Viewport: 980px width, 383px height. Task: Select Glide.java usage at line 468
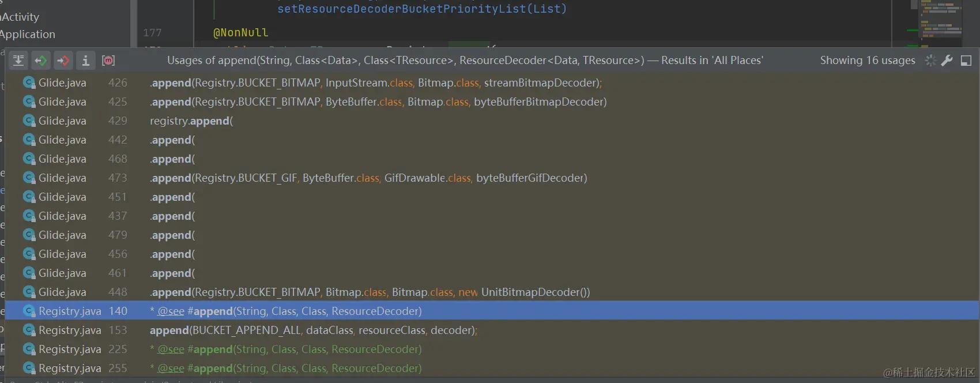(x=492, y=159)
